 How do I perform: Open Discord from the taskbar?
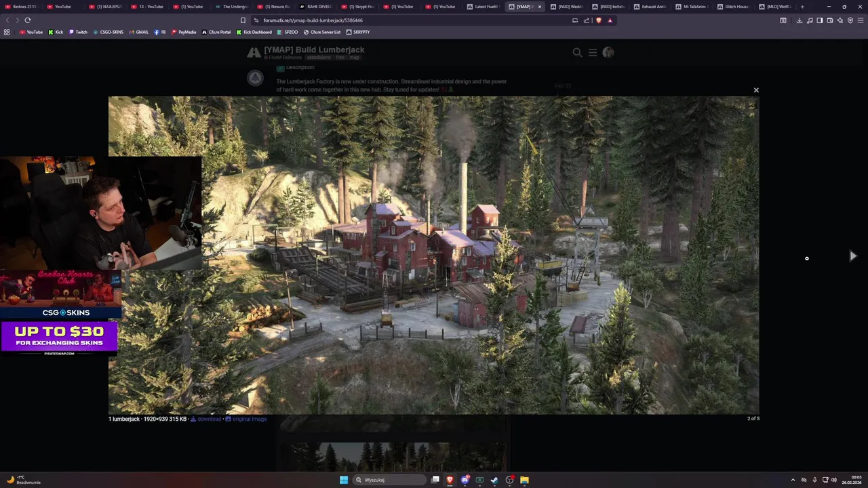point(465,480)
